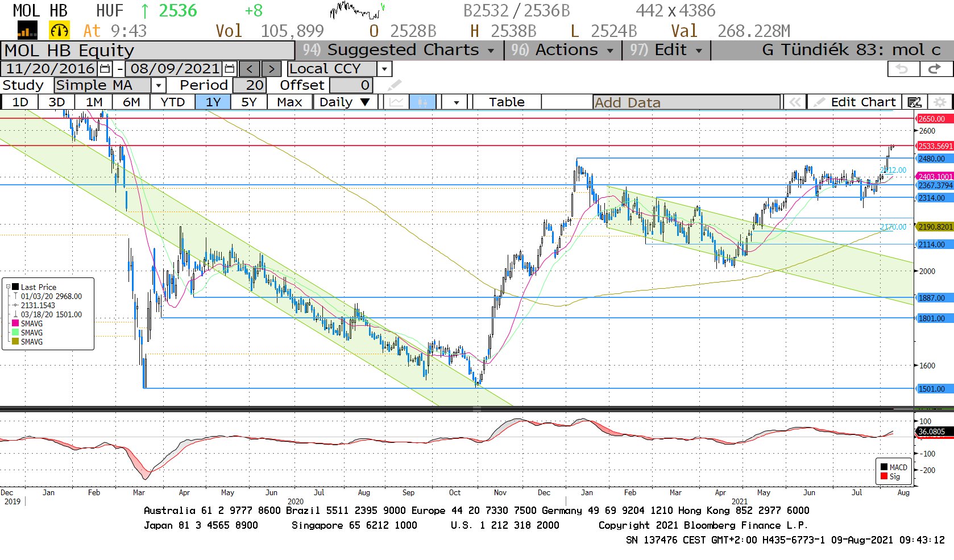Click the black Last Price color swatch

[x=16, y=287]
